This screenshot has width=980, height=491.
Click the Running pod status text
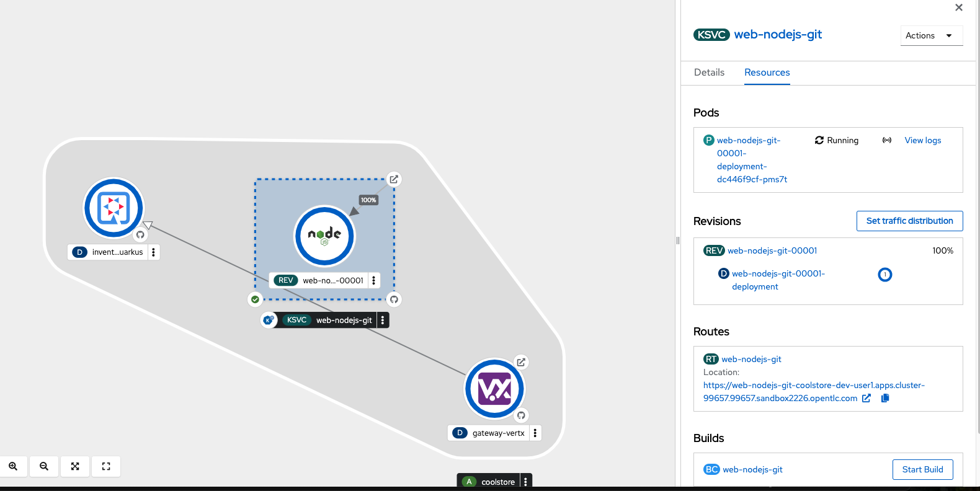pyautogui.click(x=842, y=140)
